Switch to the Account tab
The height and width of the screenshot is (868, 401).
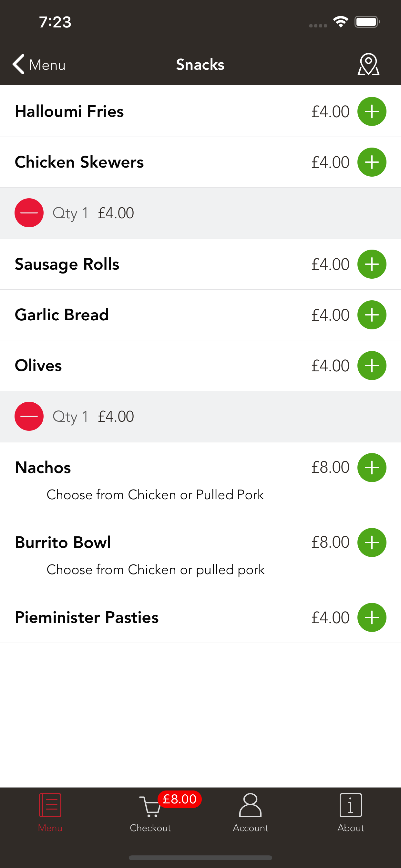point(250,812)
